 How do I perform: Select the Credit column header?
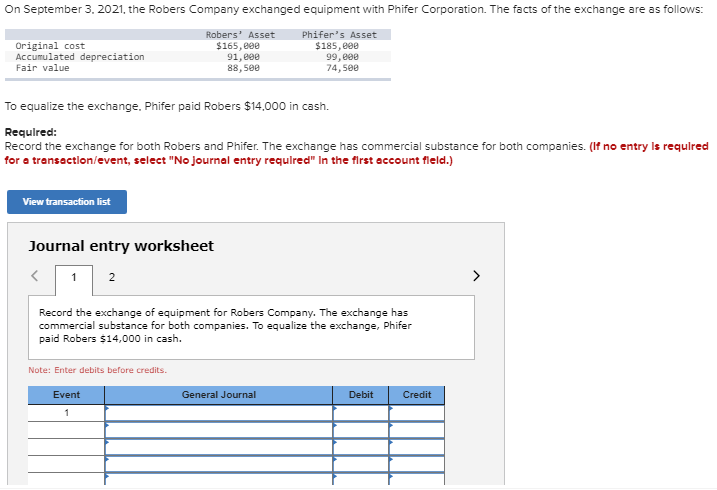(417, 395)
